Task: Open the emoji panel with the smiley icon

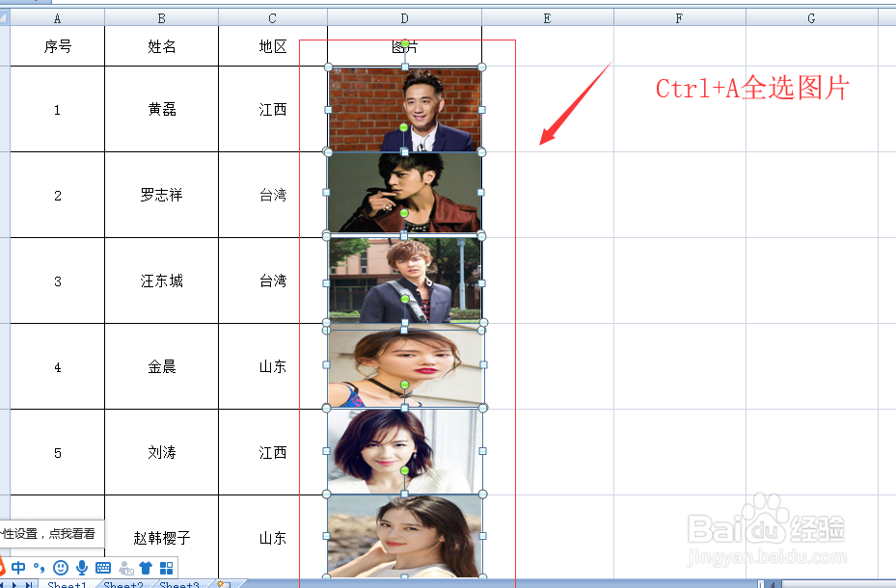Action: pyautogui.click(x=60, y=569)
